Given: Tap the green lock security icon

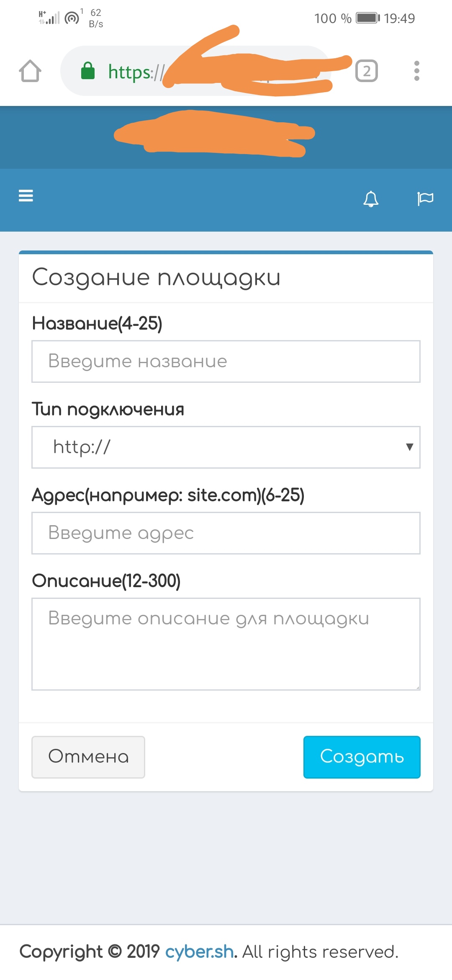Looking at the screenshot, I should [88, 71].
